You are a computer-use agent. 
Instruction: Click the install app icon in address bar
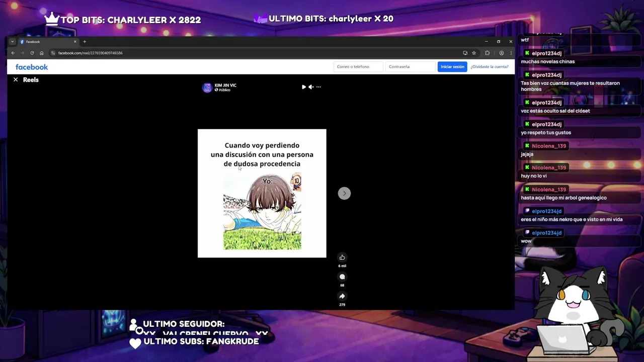click(x=465, y=53)
